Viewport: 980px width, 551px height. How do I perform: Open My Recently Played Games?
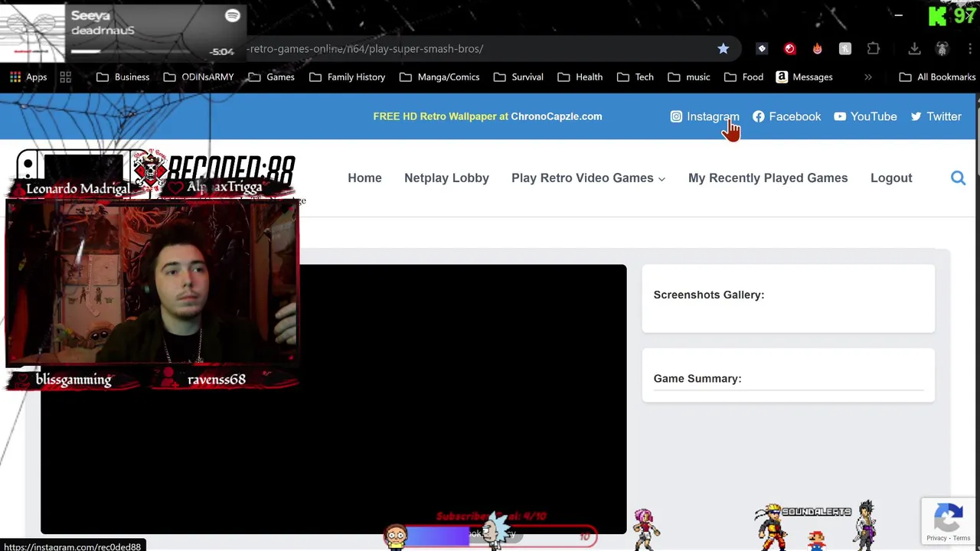coord(768,178)
